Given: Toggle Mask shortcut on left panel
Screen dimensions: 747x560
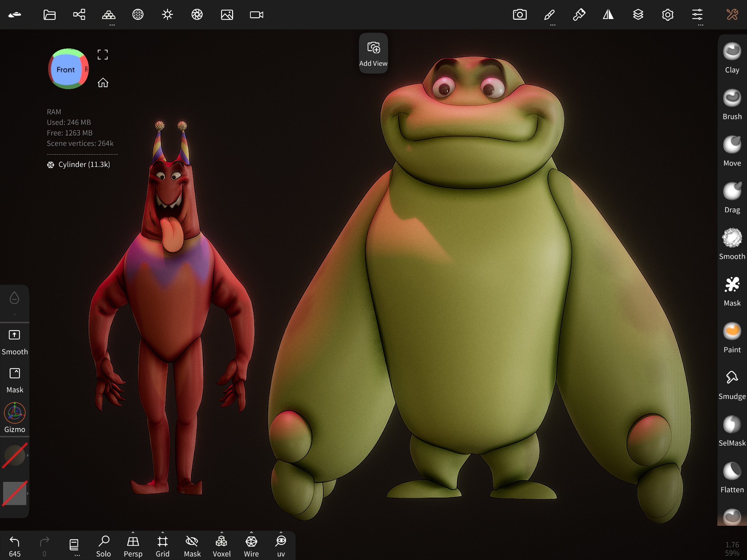Looking at the screenshot, I should point(15,380).
